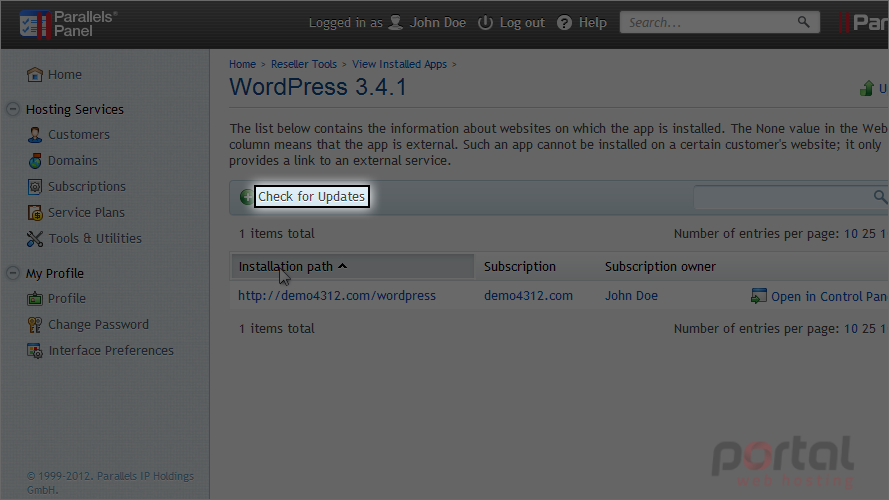Click the Home house icon in sidebar

coord(35,74)
